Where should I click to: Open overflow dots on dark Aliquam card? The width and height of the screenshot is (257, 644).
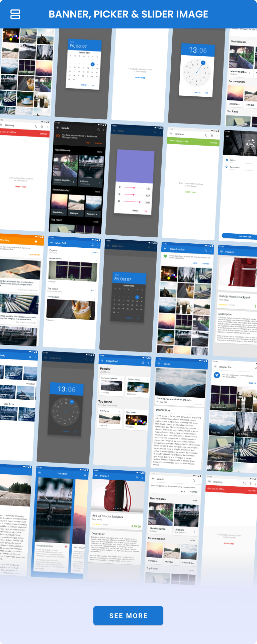[x=99, y=183]
